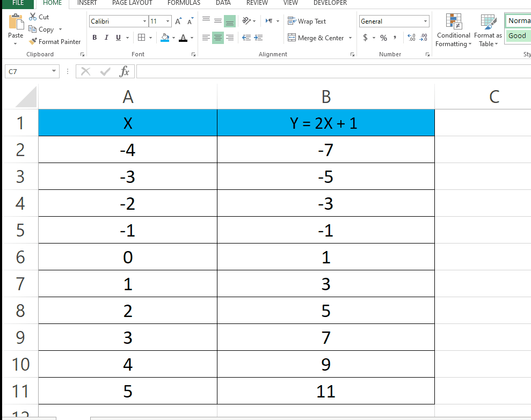Click the Increase Decimal icon
This screenshot has width=531, height=420.
(x=412, y=38)
